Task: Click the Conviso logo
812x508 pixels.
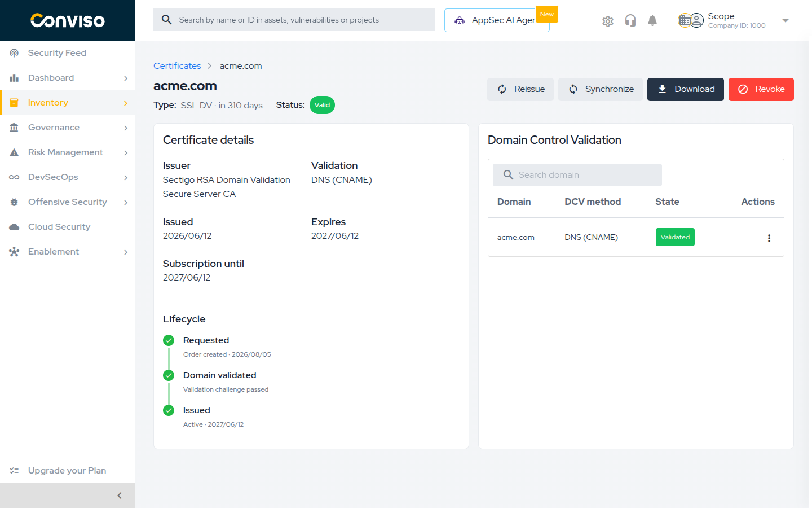Action: [x=68, y=20]
